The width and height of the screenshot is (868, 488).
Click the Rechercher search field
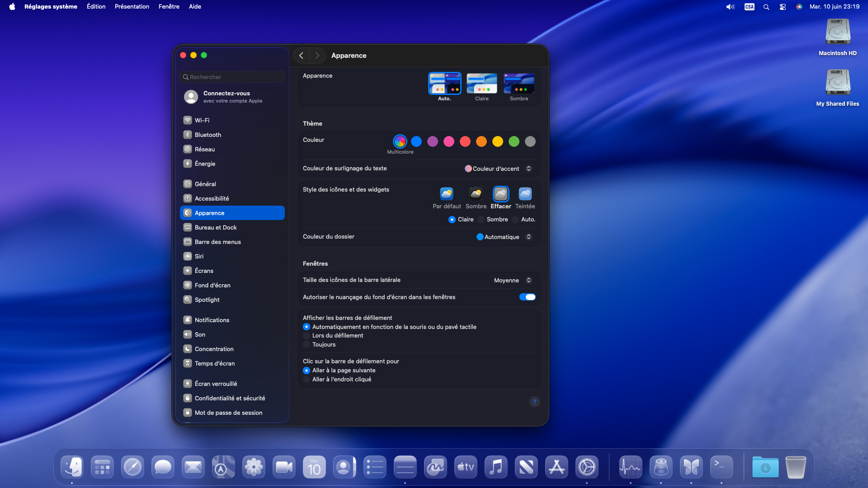232,77
